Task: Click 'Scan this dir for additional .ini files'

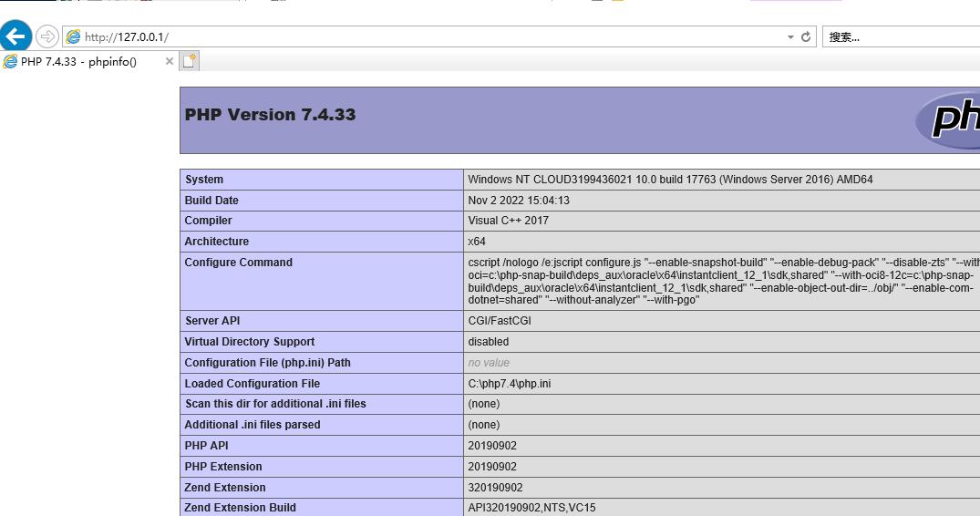Action: point(275,404)
